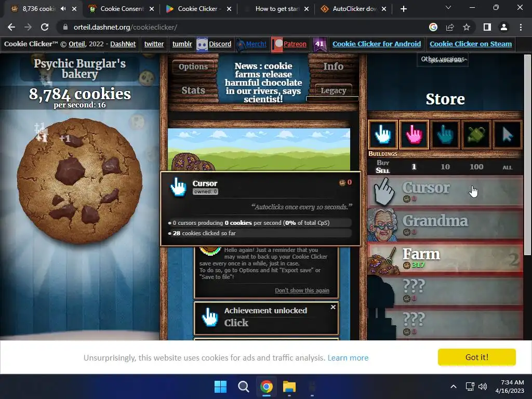Switch to the Cookie Consent tab
This screenshot has width=532, height=399.
122,9
